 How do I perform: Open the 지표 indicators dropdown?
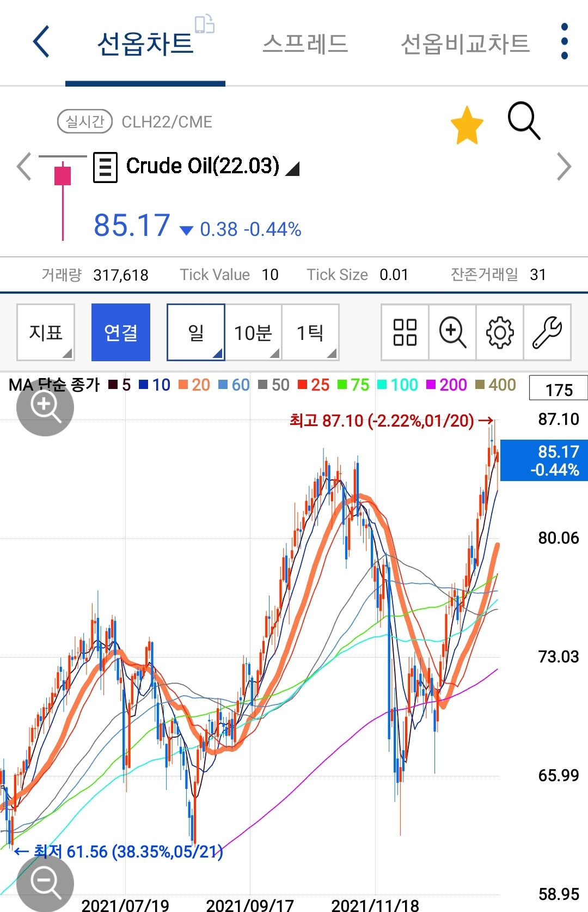coord(46,332)
